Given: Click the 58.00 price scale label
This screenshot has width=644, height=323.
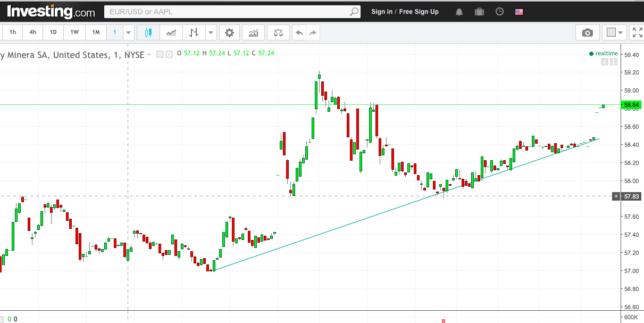Looking at the screenshot, I should [x=631, y=181].
